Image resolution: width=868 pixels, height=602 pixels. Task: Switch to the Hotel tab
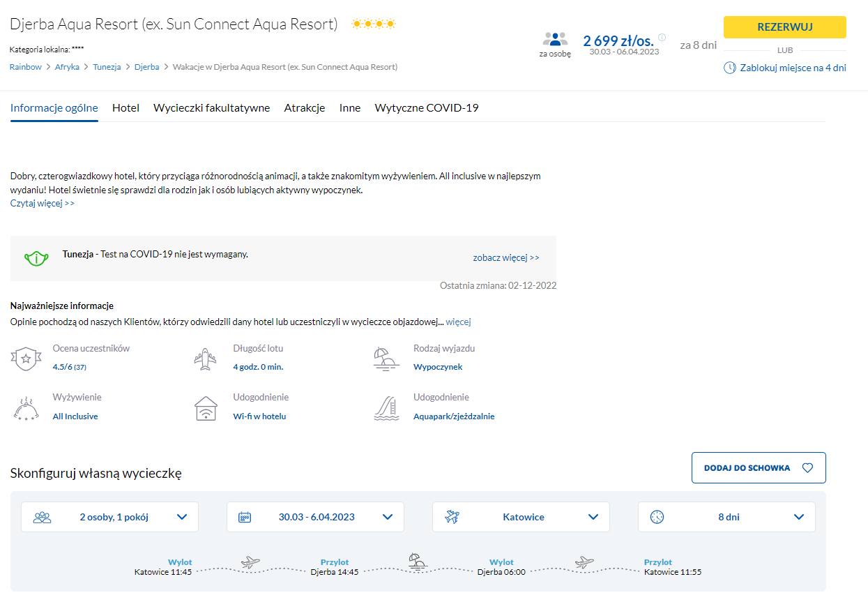pos(125,108)
